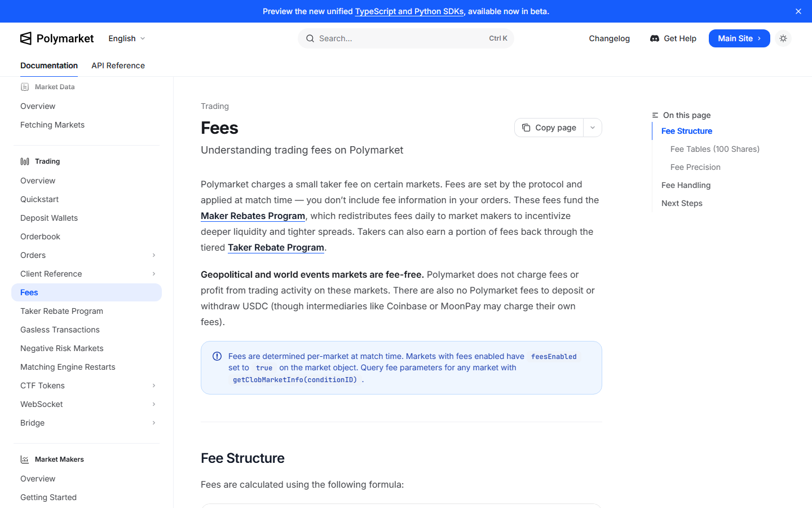812x508 pixels.
Task: Open the Changelog link
Action: point(609,38)
